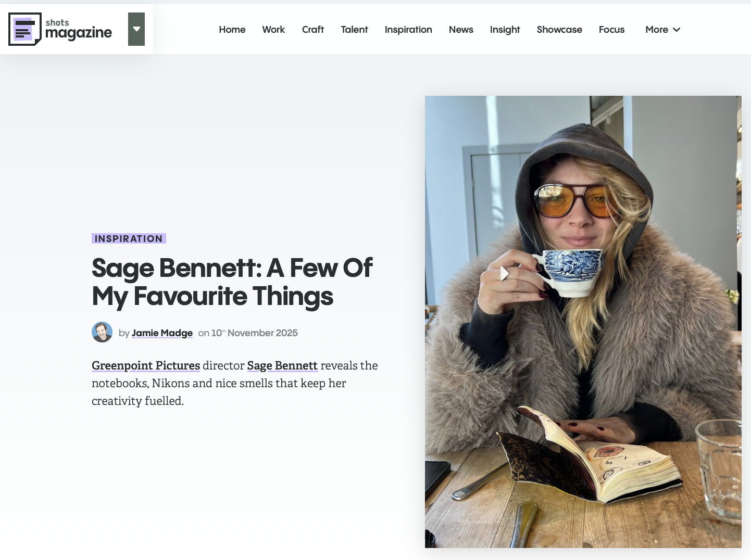
Task: Navigate to Inspiration in the top menu
Action: click(x=408, y=30)
